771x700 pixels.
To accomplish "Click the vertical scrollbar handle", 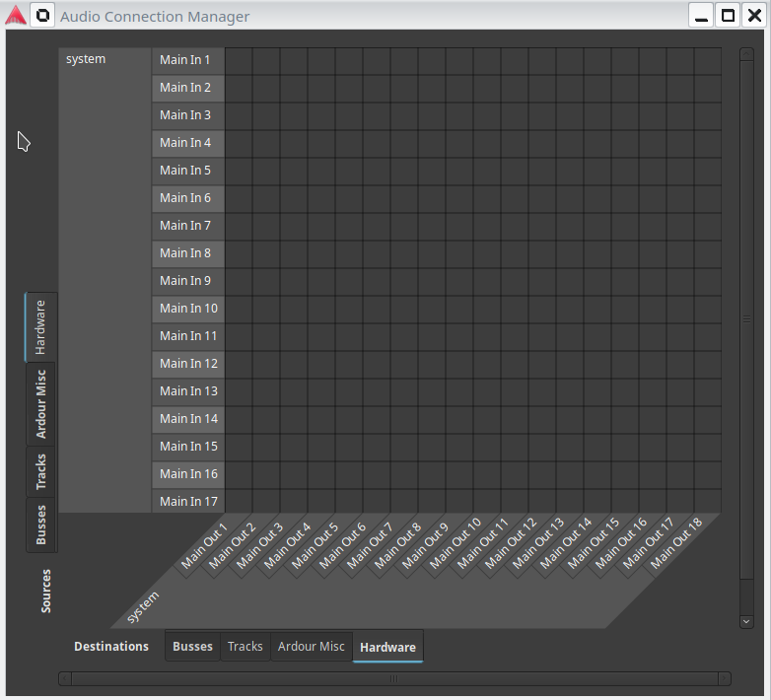I will 746,318.
